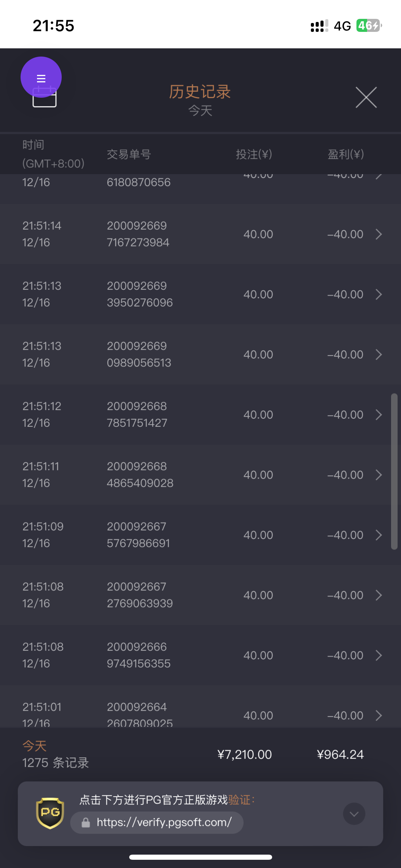Viewport: 401px width, 868px height.
Task: Select transaction number ending 9749156355
Action: [138, 655]
